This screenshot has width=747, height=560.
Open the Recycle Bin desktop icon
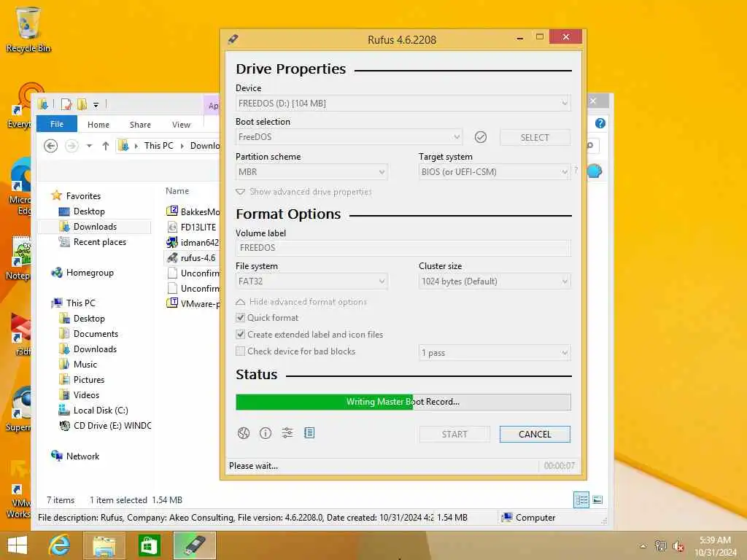[28, 28]
